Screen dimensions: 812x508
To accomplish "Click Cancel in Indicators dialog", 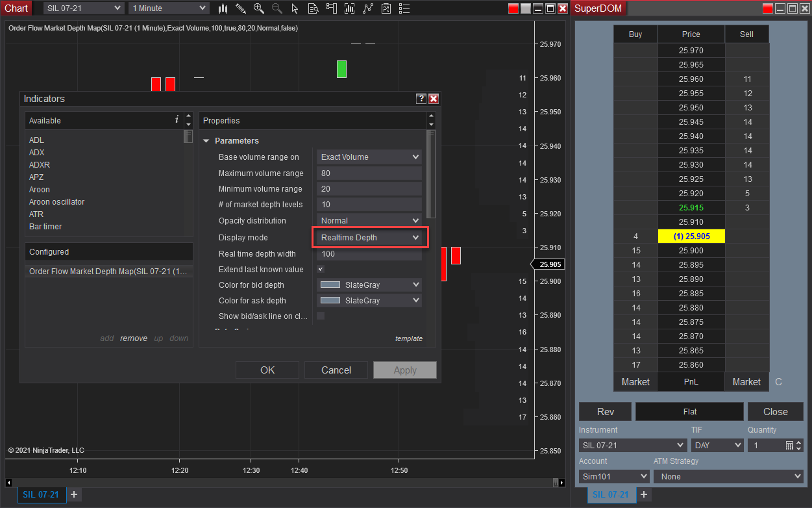I will click(x=336, y=370).
